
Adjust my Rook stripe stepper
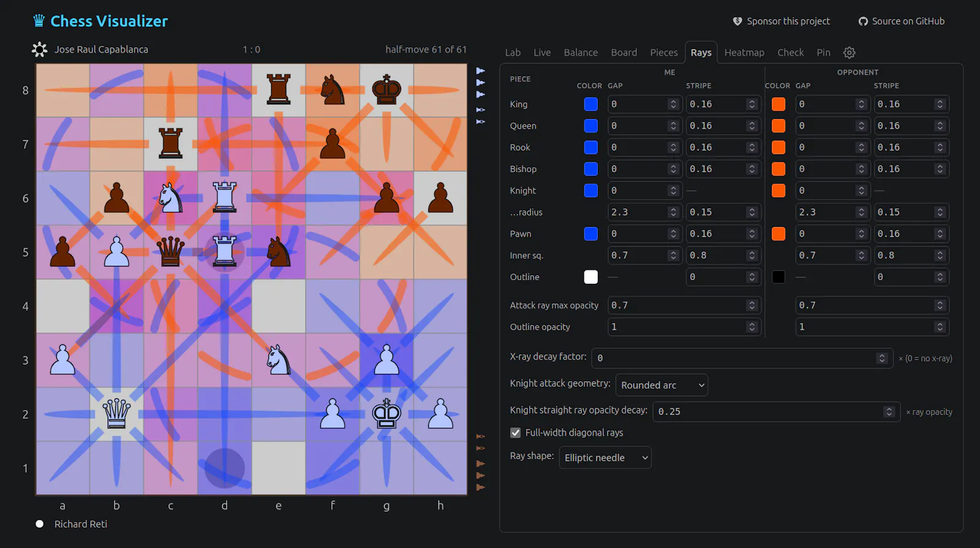click(x=752, y=147)
